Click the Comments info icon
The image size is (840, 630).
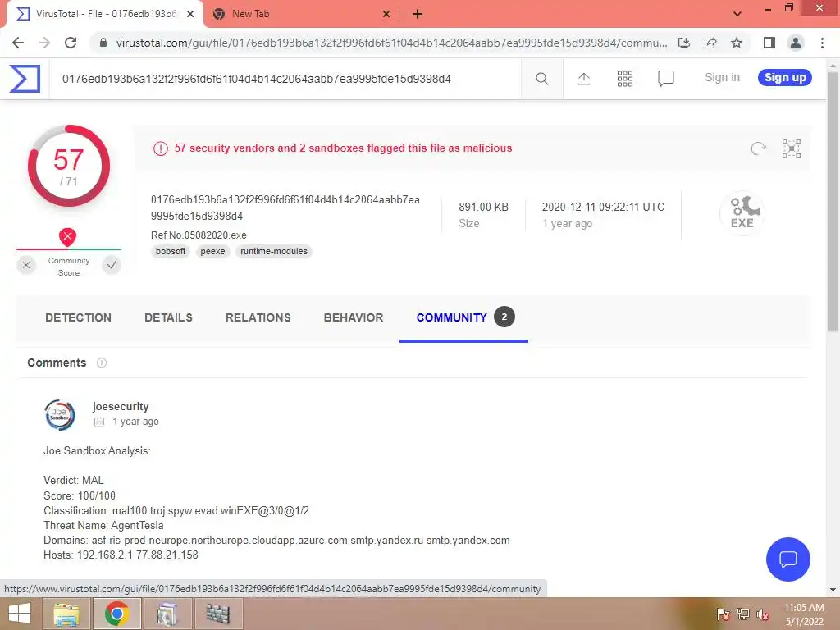point(101,363)
